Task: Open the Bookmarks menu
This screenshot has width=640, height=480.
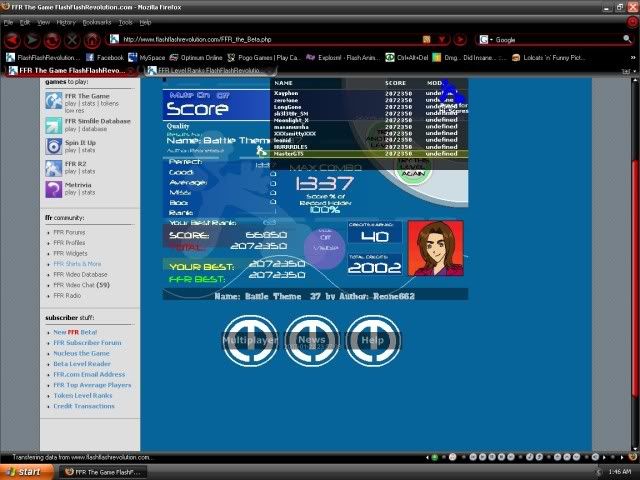Action: tap(97, 21)
